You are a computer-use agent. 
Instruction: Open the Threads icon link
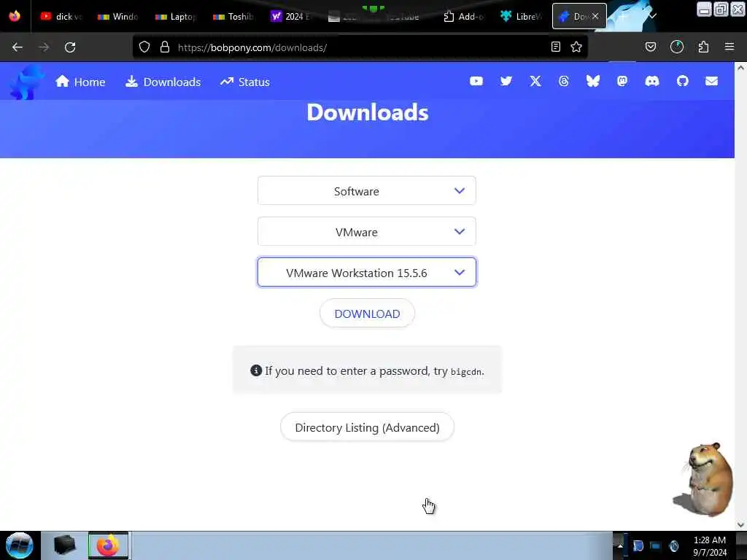[564, 82]
